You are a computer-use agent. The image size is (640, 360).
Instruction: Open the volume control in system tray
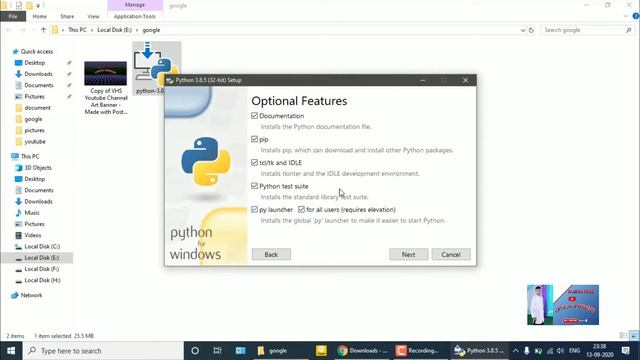pos(560,351)
